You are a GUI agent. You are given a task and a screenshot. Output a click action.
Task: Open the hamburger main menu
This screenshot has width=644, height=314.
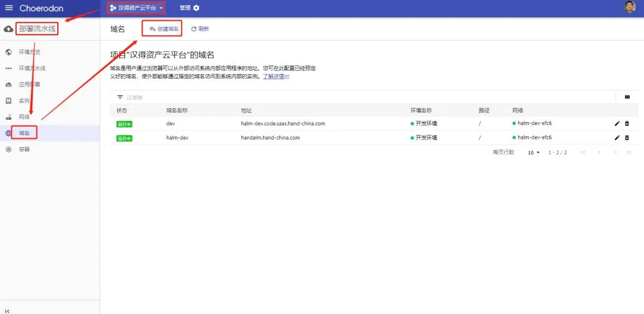coord(8,8)
